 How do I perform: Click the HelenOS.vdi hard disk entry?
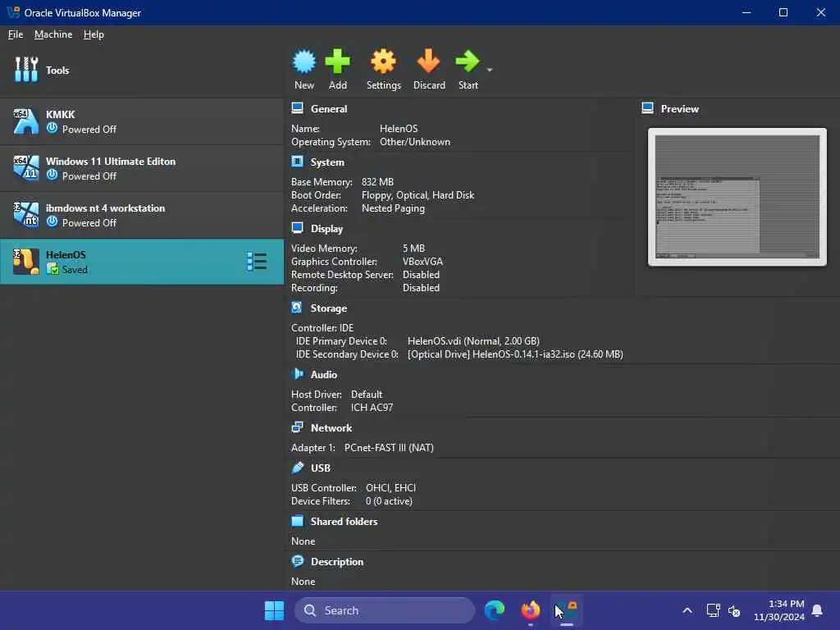(x=473, y=340)
